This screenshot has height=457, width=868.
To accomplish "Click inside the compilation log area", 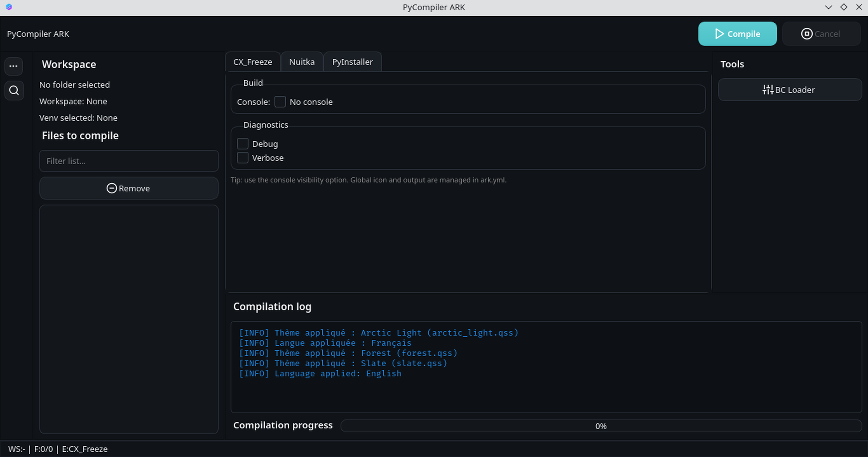I will pyautogui.click(x=546, y=367).
